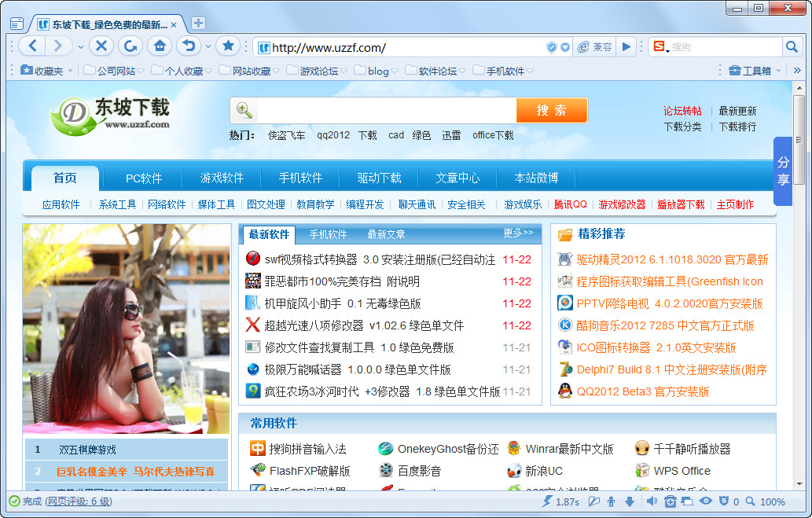
Task: Toggle the 兼容 compatibility mode button
Action: point(595,47)
